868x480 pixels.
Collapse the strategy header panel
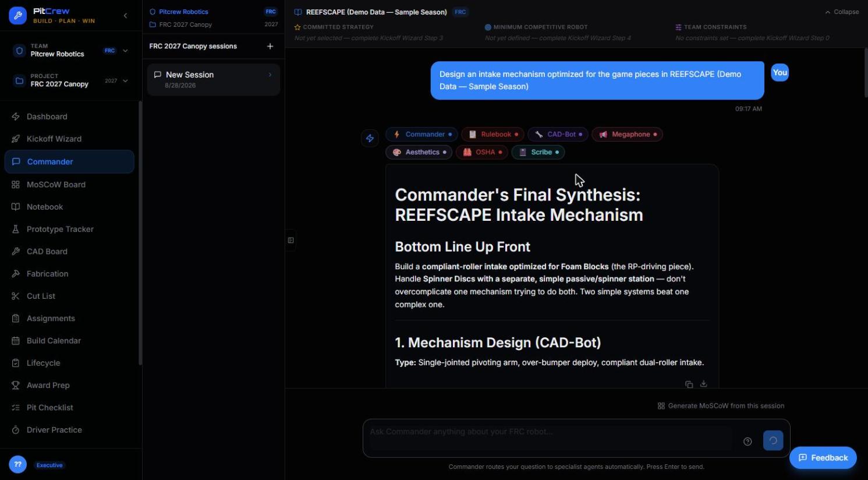pyautogui.click(x=842, y=12)
